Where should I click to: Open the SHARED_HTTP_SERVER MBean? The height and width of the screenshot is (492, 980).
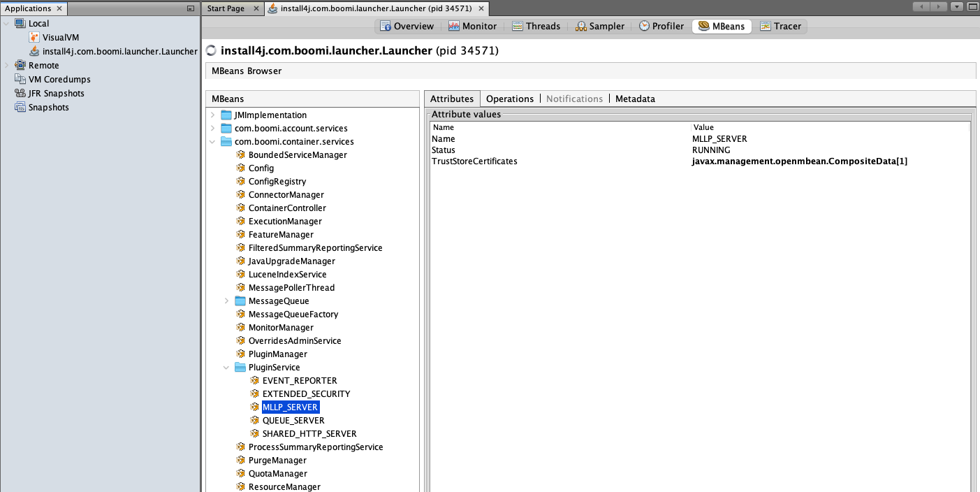pos(309,433)
